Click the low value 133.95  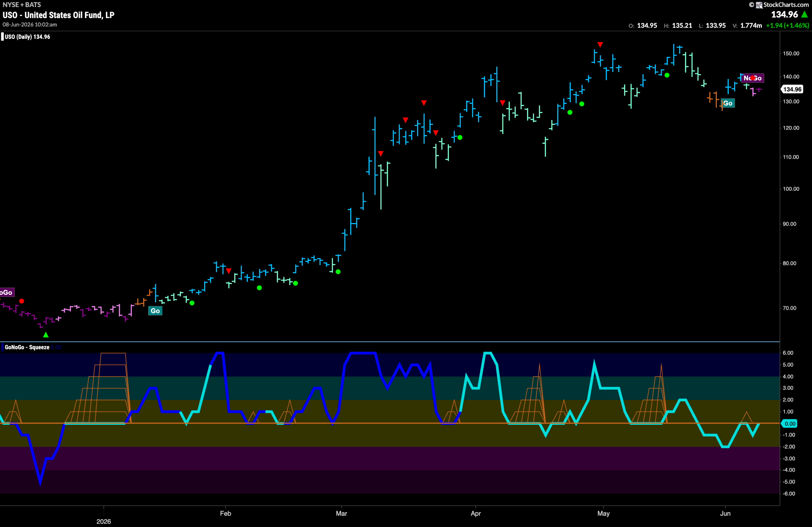tap(716, 26)
